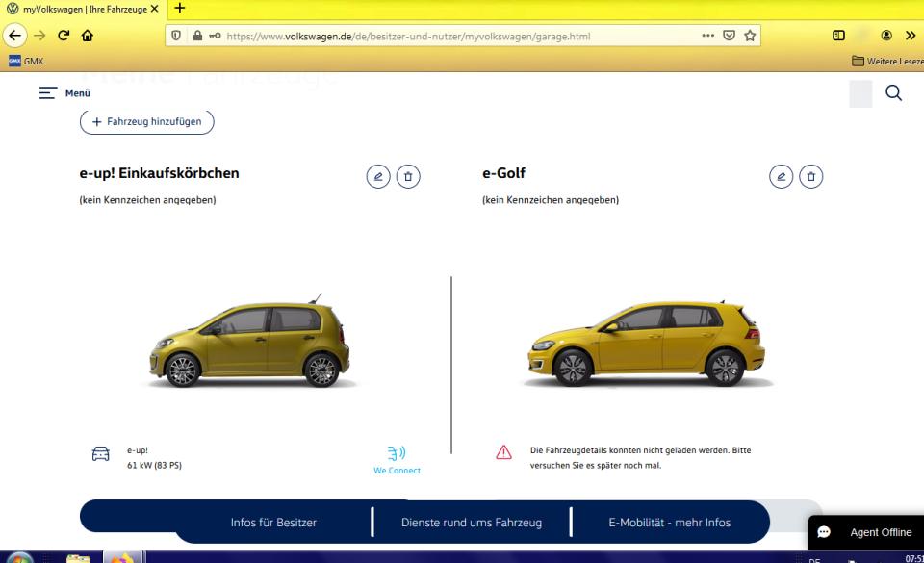Image resolution: width=924 pixels, height=563 pixels.
Task: Open the Firefox account icon
Action: pyautogui.click(x=886, y=36)
